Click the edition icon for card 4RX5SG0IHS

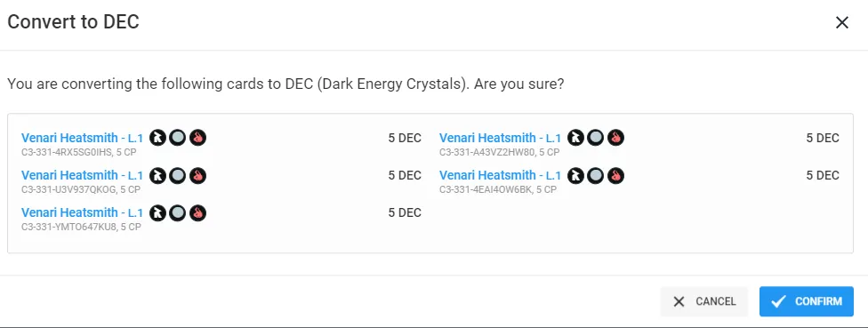(x=157, y=138)
